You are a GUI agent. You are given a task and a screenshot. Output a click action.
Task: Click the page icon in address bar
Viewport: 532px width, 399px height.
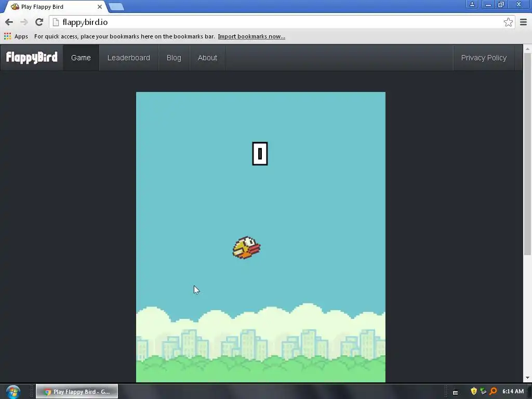tap(56, 22)
